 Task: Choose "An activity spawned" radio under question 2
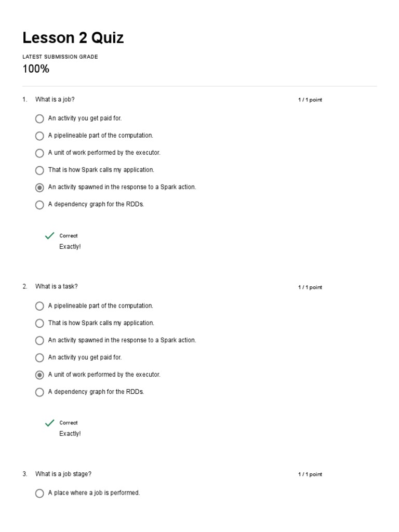(39, 340)
